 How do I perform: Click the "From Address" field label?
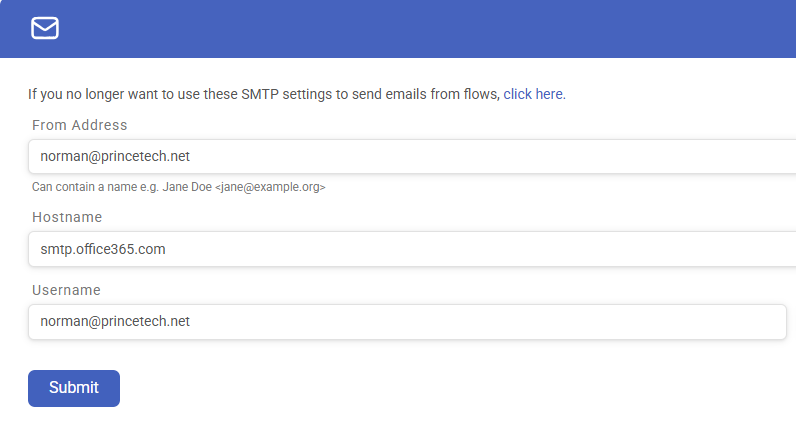80,125
